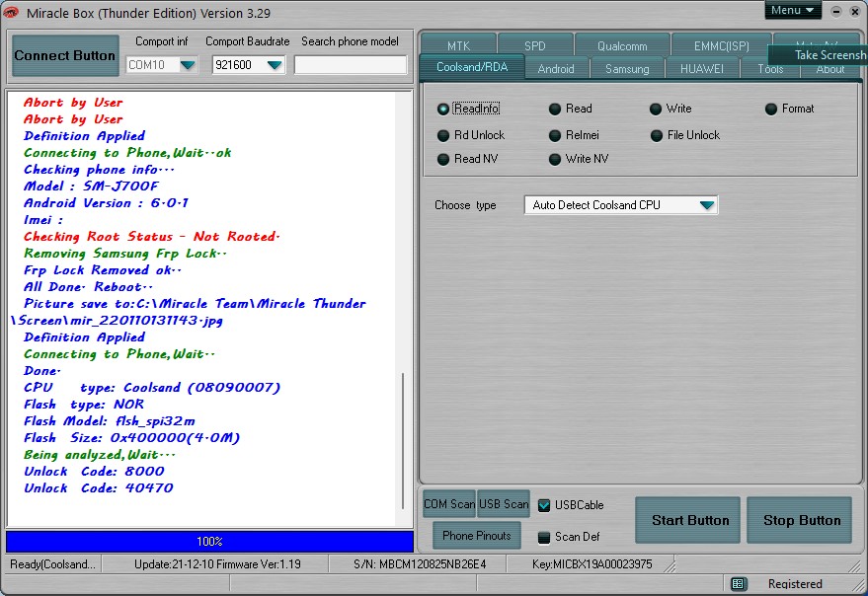
Task: Click the log panel vertical scrollbar
Action: (403, 440)
